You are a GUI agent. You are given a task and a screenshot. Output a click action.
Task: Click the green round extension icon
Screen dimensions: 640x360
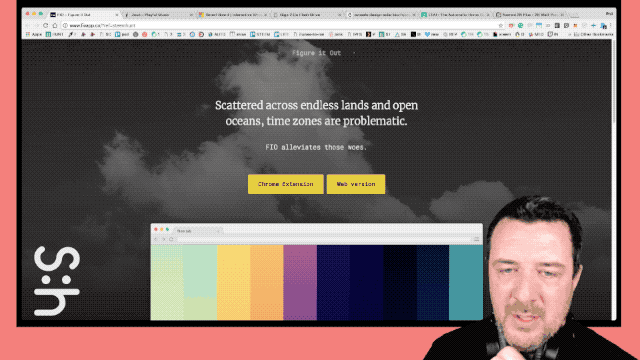(520, 25)
